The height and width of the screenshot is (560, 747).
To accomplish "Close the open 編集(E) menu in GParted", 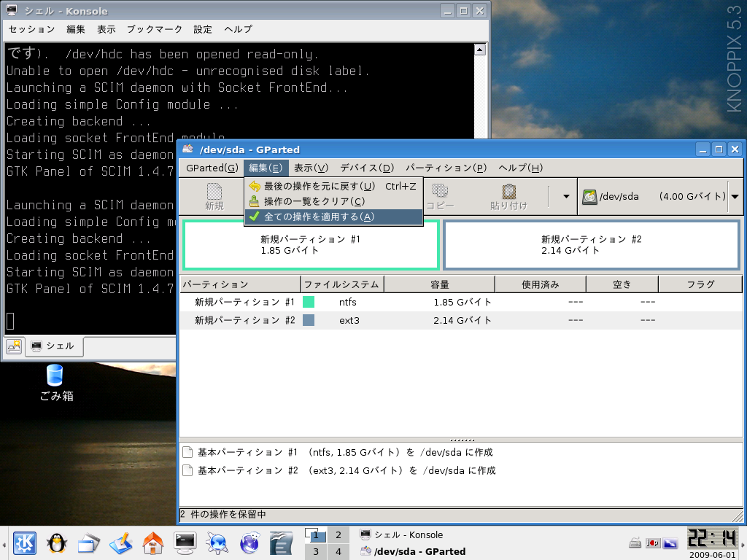I will point(266,168).
